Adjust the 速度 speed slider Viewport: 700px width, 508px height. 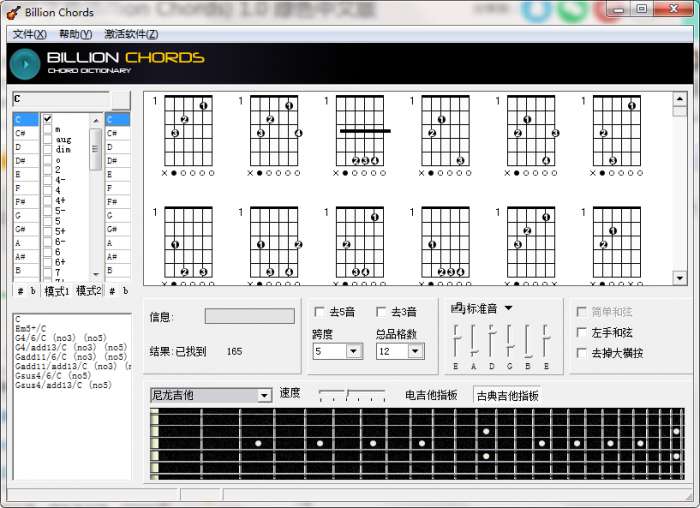point(352,395)
